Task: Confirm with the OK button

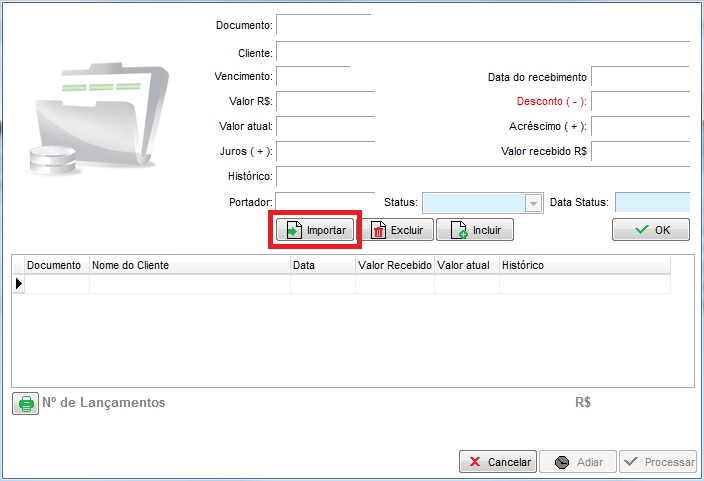Action: pyautogui.click(x=651, y=230)
